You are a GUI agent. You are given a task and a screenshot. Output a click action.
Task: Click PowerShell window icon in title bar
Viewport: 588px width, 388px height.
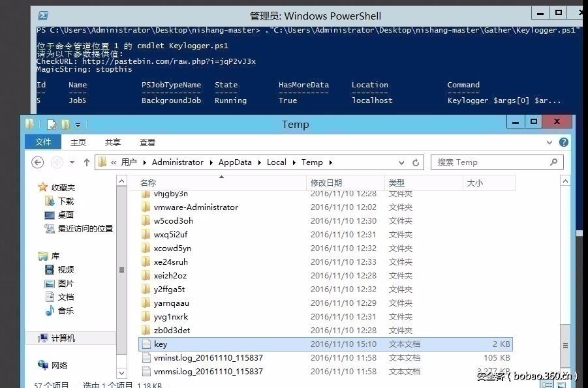pyautogui.click(x=43, y=16)
